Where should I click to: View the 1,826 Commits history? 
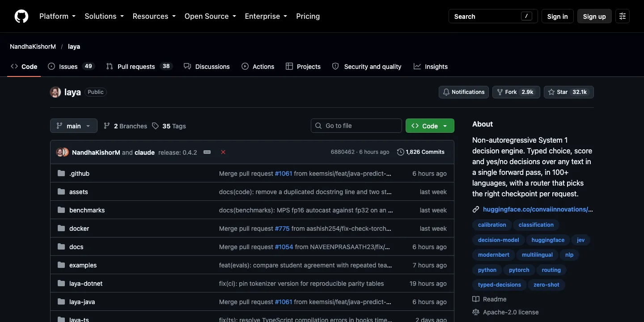pos(421,152)
